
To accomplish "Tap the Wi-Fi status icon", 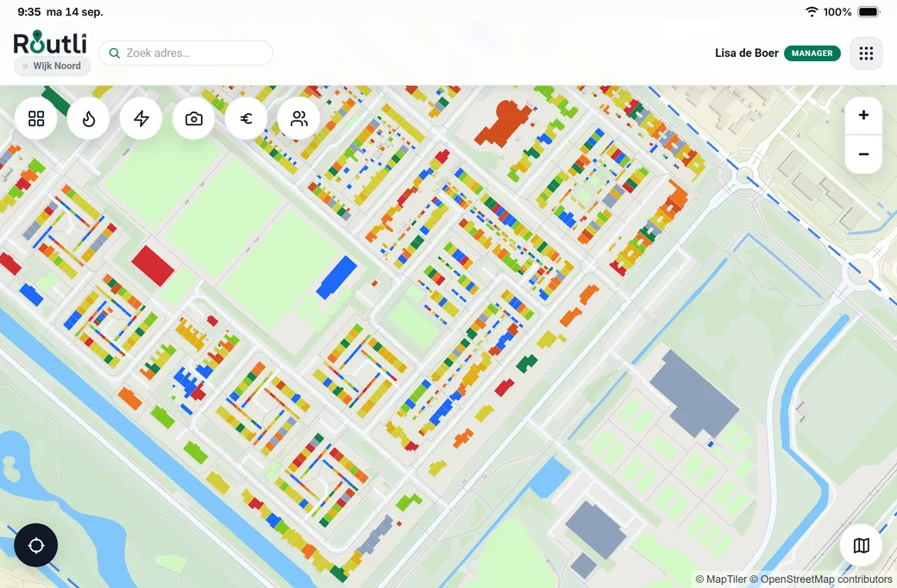I will point(812,12).
